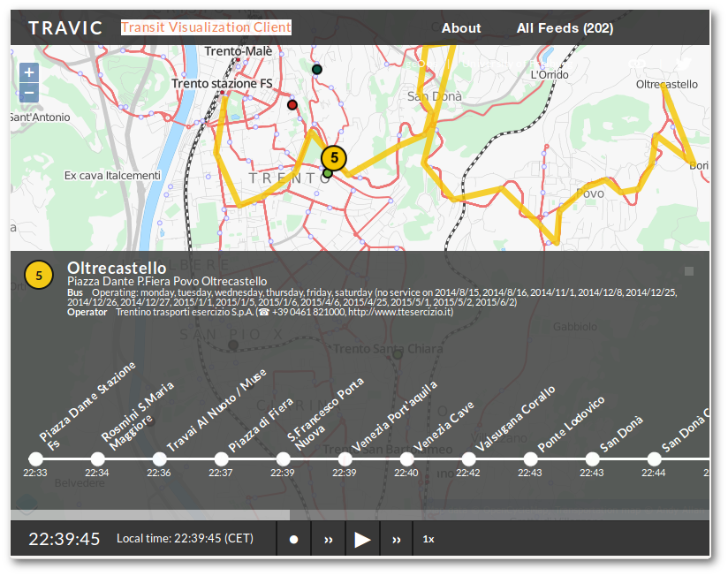The image size is (728, 576).
Task: Click the Local time 22:39:45 (CET) label
Action: coord(185,538)
